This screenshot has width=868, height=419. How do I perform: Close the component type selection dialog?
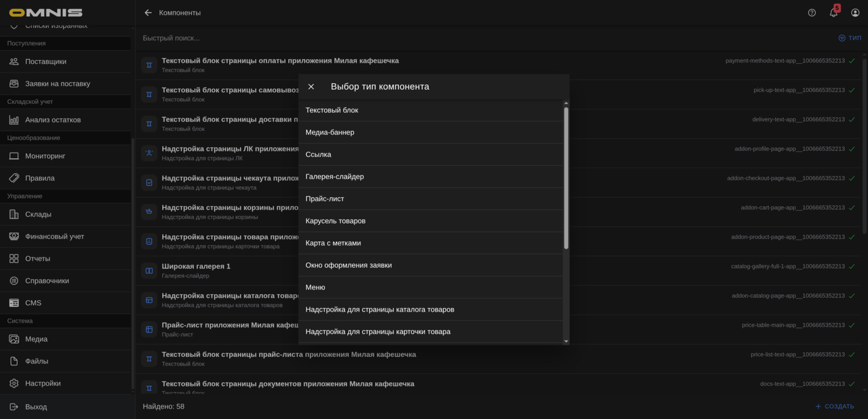click(x=311, y=86)
